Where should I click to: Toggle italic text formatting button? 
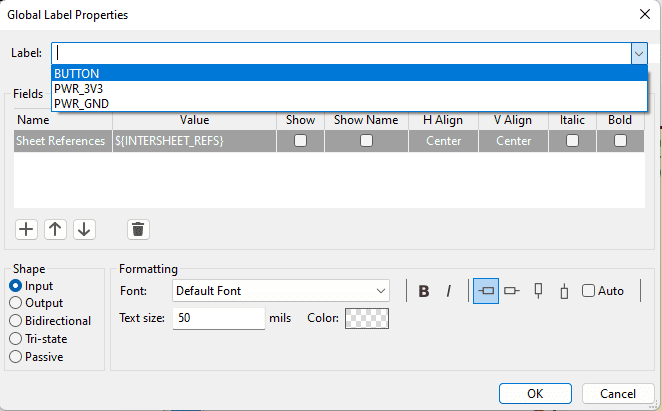pyautogui.click(x=448, y=291)
